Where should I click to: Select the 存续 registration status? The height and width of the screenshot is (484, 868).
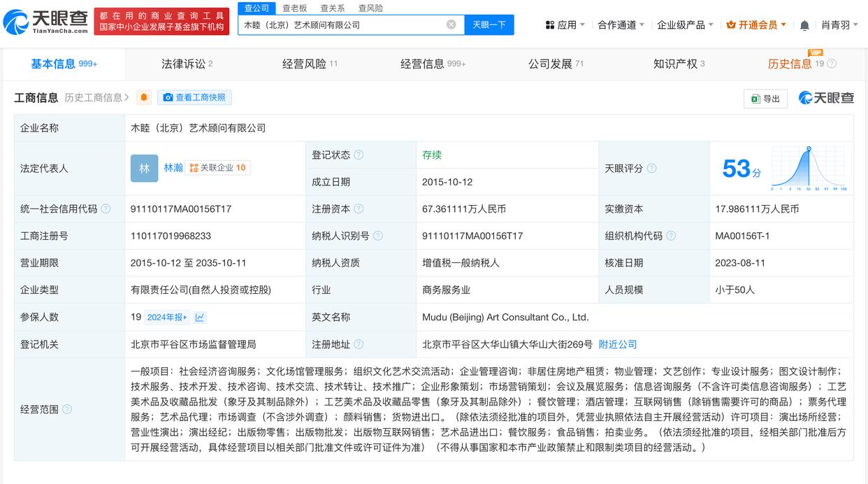(x=432, y=155)
